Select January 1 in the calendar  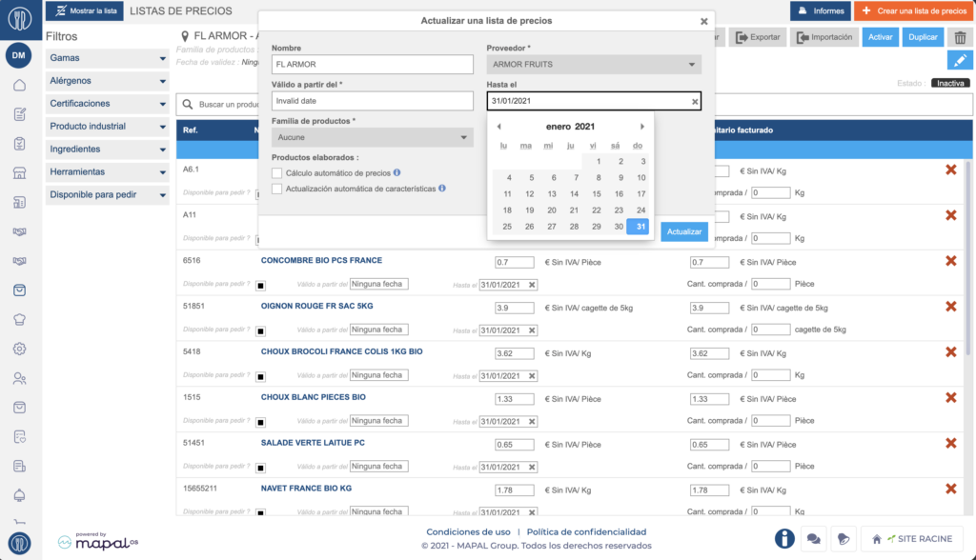pos(599,161)
